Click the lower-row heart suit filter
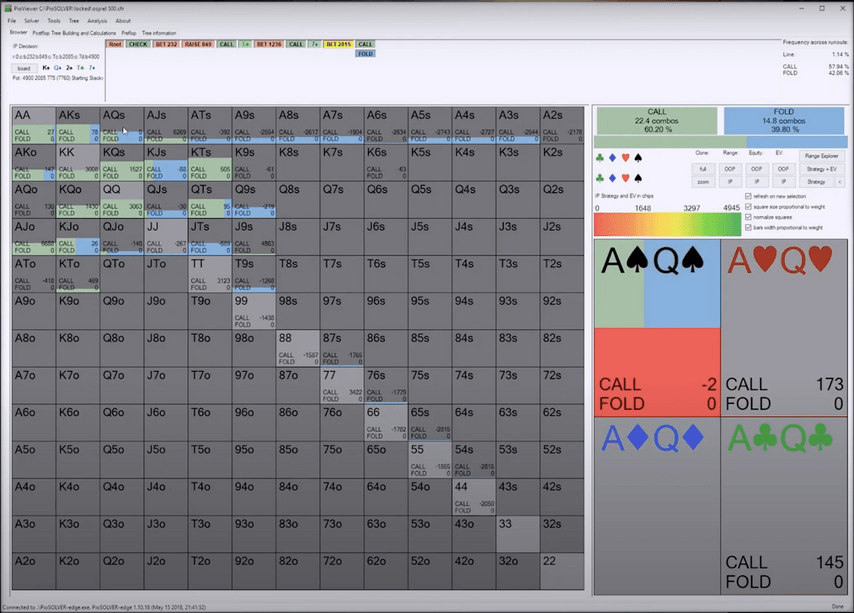Image resolution: width=854 pixels, height=613 pixels. [x=625, y=178]
